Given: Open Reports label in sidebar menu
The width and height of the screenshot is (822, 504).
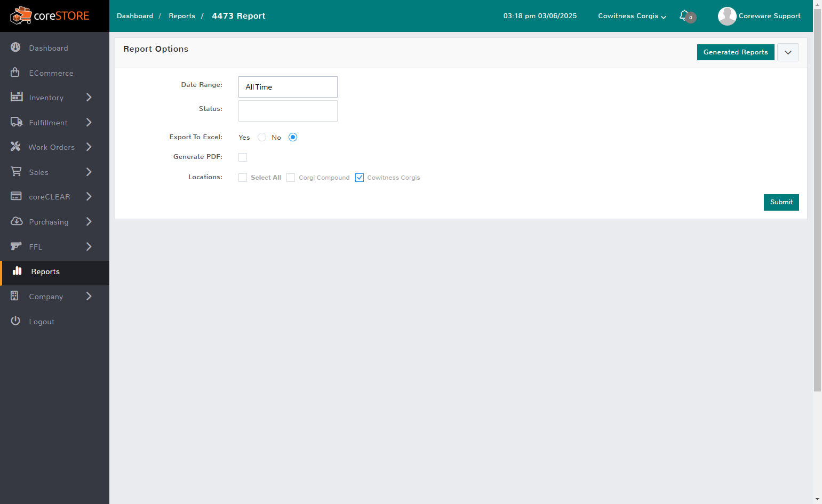Looking at the screenshot, I should (45, 271).
